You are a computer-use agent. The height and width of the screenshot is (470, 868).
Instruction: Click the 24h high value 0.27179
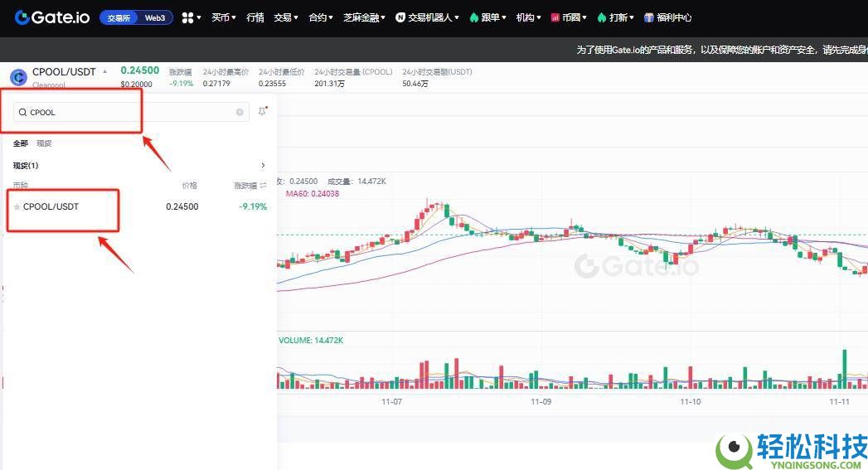point(216,84)
